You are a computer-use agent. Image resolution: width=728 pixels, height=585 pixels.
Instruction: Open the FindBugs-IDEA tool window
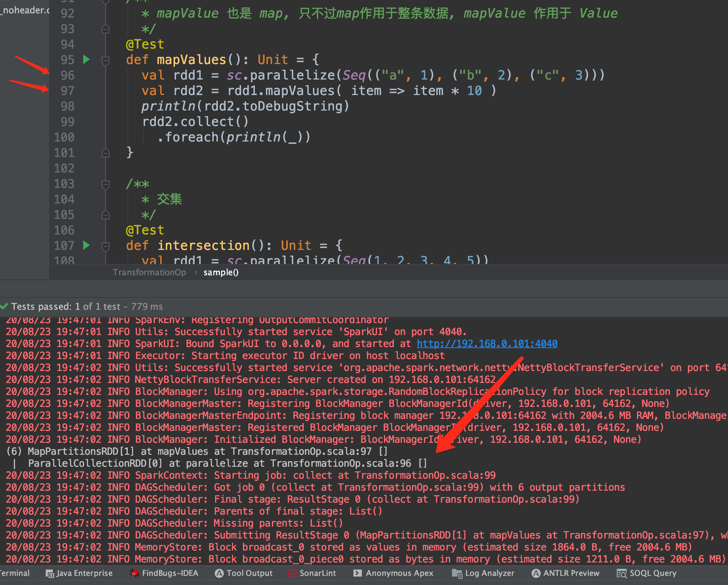pos(164,573)
